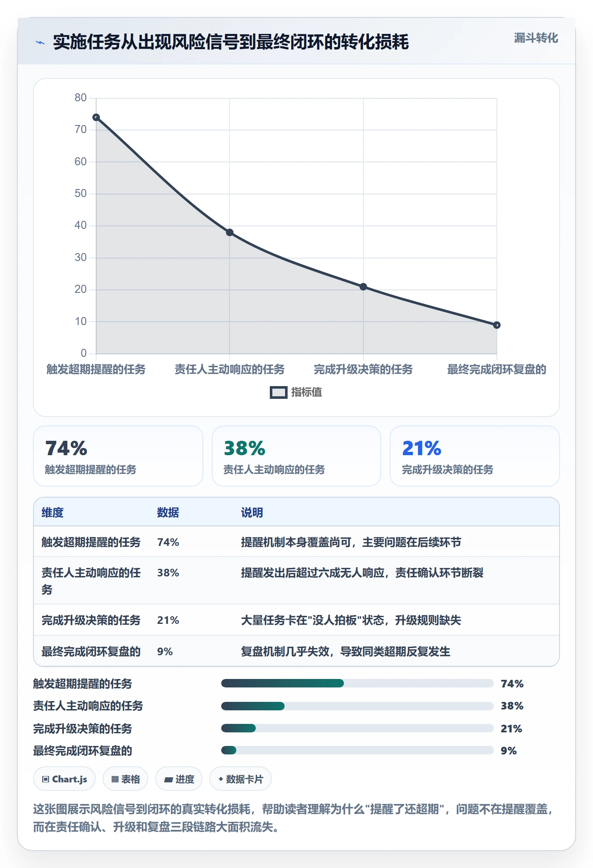Click the grid icon in 表格 chip
The height and width of the screenshot is (868, 593).
[x=115, y=779]
